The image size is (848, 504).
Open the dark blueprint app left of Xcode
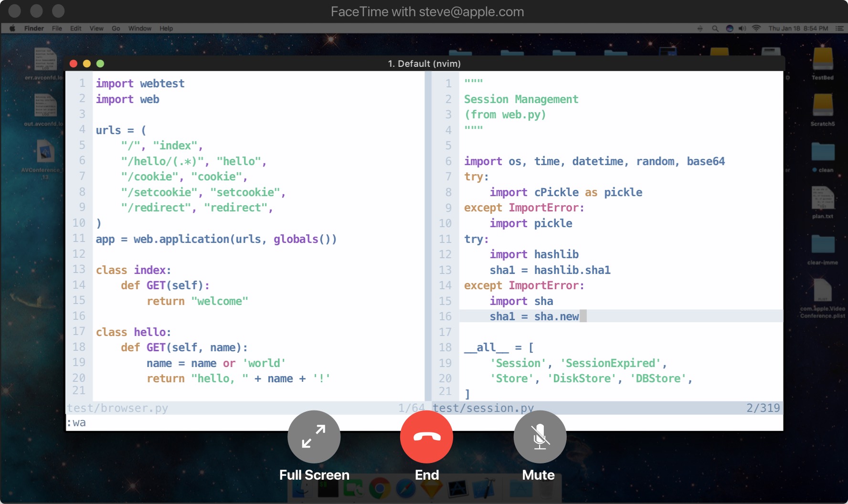457,489
